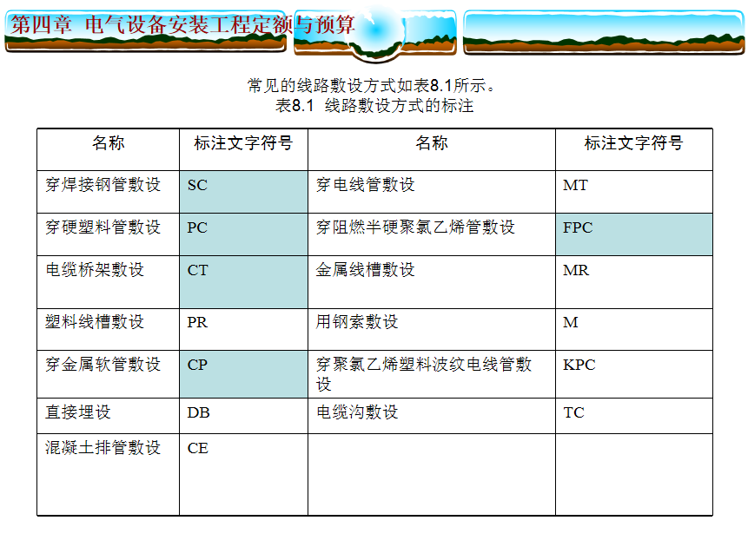Click the highlighted SC cell
This screenshot has width=748, height=560.
point(243,192)
